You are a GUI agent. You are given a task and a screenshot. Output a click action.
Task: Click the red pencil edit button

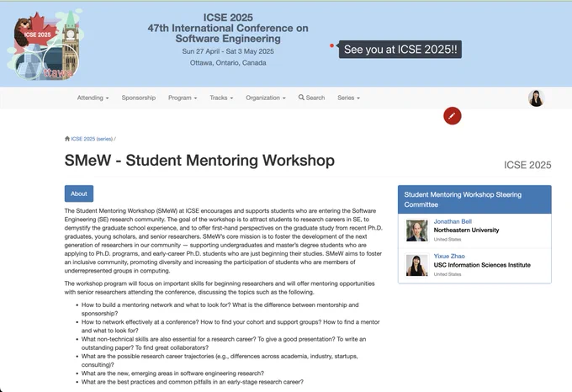tap(452, 116)
